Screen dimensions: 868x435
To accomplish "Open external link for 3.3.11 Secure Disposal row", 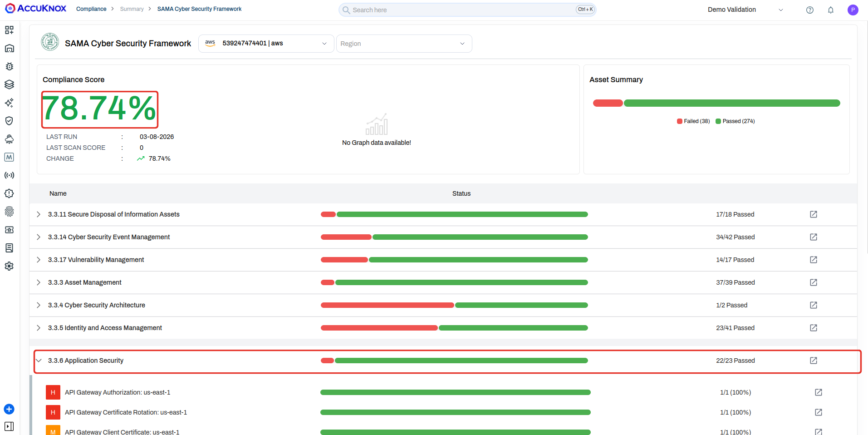I will tap(814, 214).
